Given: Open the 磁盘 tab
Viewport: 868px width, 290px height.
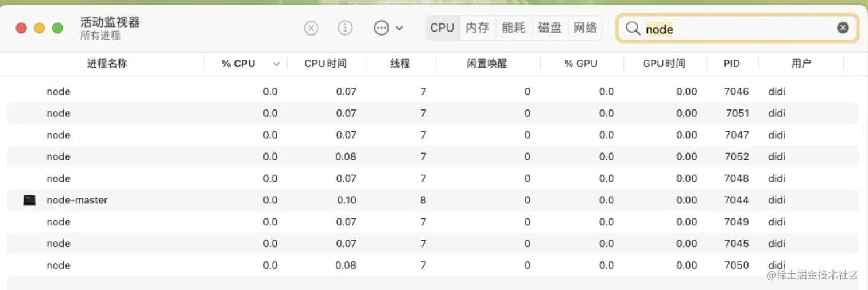Looking at the screenshot, I should click(549, 28).
